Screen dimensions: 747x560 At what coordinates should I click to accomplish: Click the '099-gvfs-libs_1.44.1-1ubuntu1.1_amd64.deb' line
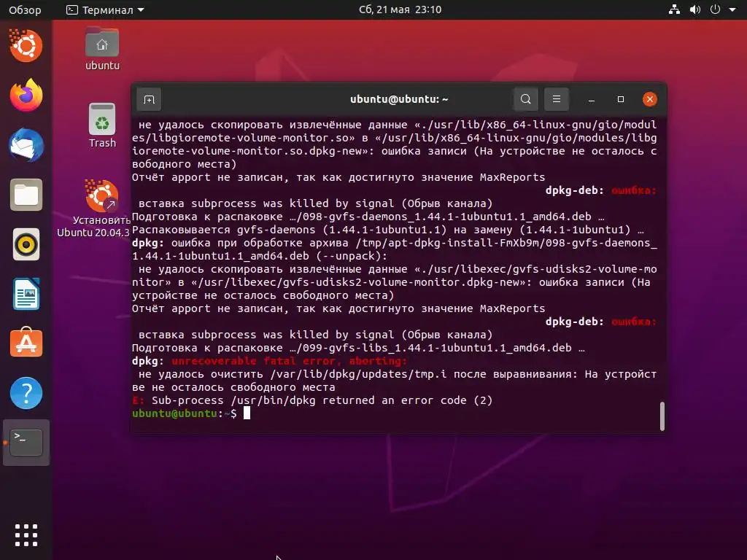[358, 348]
